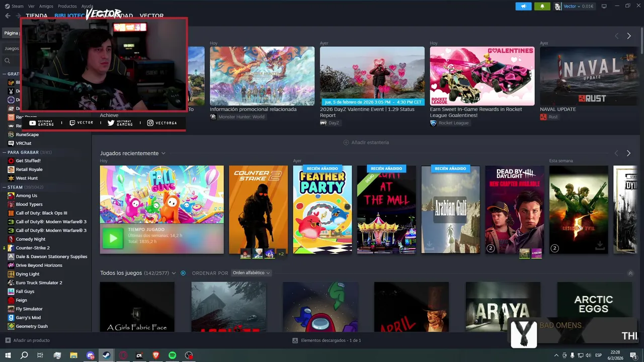Select Dale & Dawson Stationery Supplies

(51, 256)
